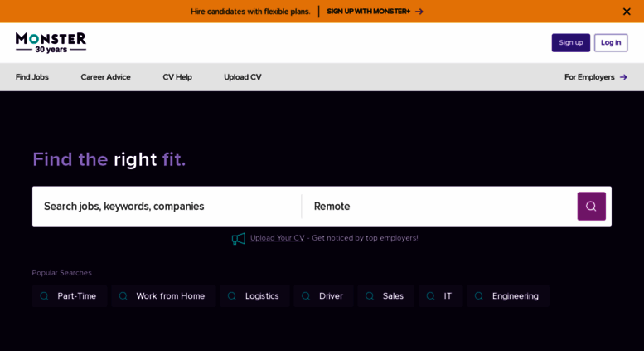
Task: Focus the Search jobs, keywords, companies field
Action: 167,207
